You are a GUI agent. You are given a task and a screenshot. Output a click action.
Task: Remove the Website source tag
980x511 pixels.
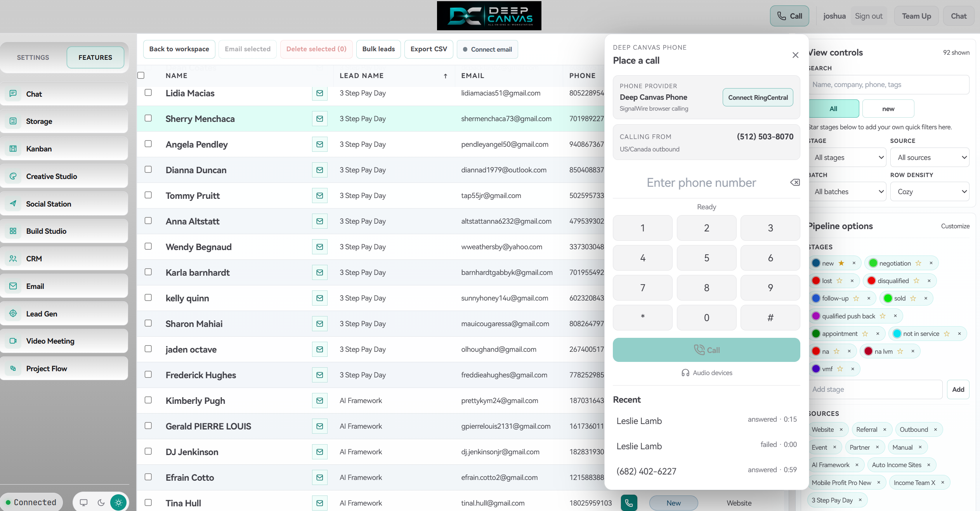[841, 429]
